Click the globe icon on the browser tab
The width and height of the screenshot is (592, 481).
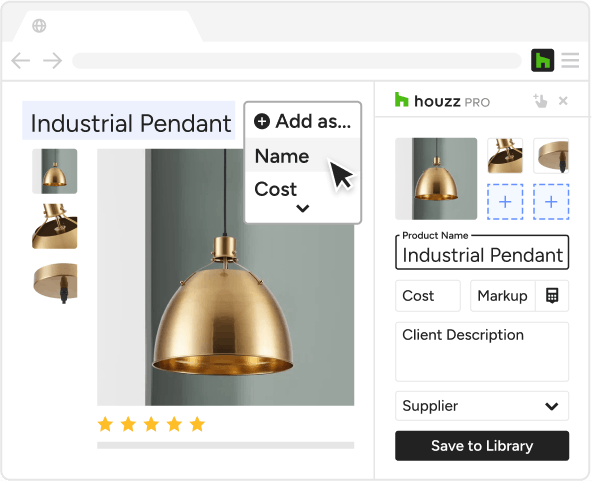click(39, 26)
